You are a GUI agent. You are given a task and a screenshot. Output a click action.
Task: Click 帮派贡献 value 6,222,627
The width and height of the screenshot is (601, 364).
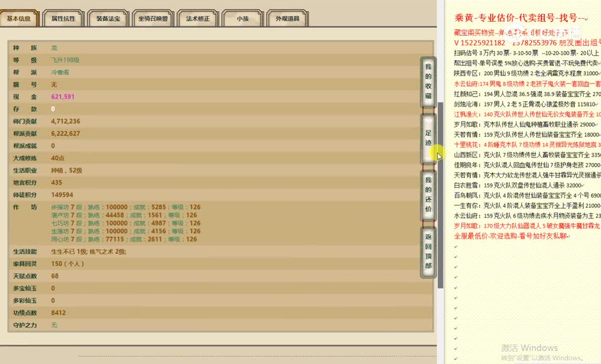(66, 134)
